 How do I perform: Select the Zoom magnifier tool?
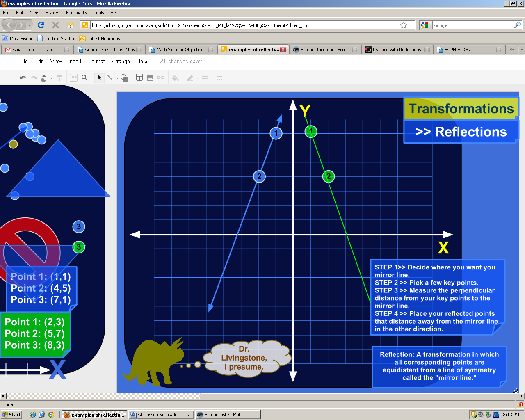84,78
